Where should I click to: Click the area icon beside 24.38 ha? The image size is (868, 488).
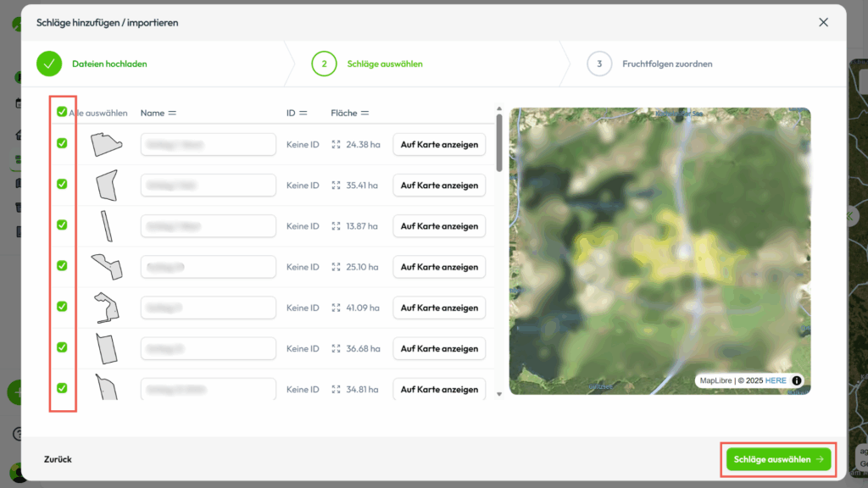[x=337, y=145]
